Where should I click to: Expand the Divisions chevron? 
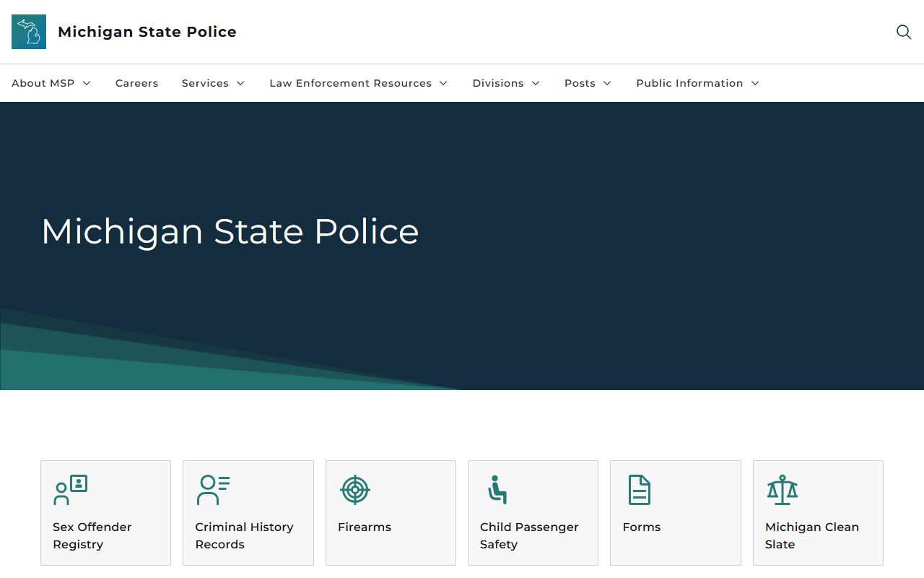pyautogui.click(x=536, y=83)
